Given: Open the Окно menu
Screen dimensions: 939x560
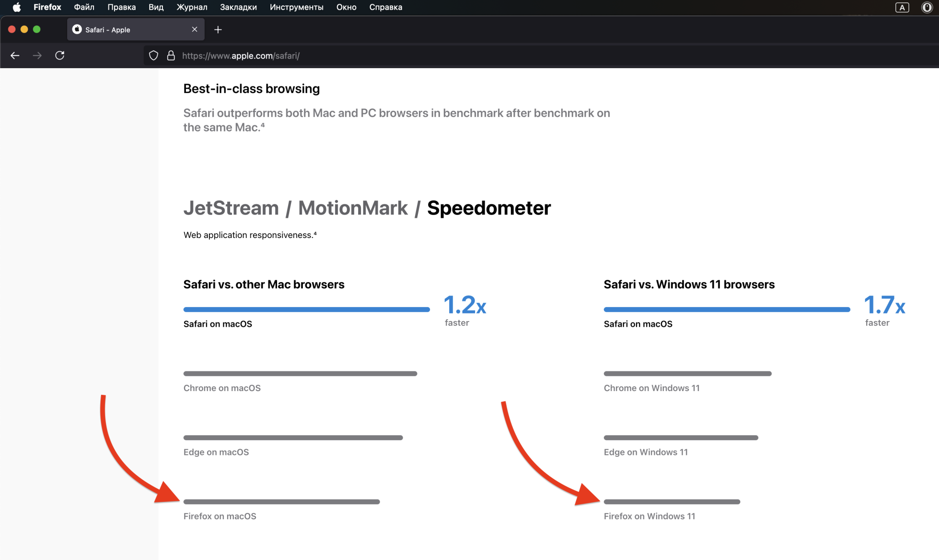Looking at the screenshot, I should 346,7.
